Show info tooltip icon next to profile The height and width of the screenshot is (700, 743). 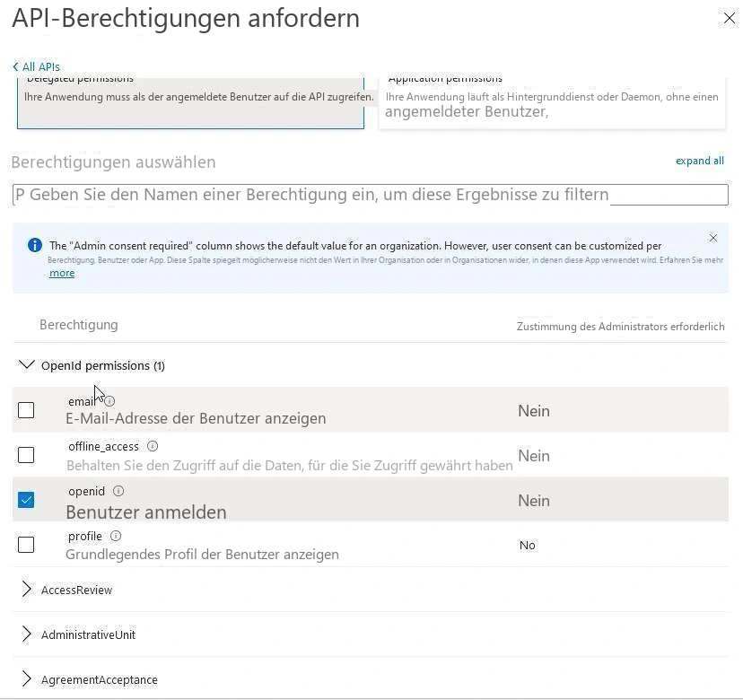(116, 536)
